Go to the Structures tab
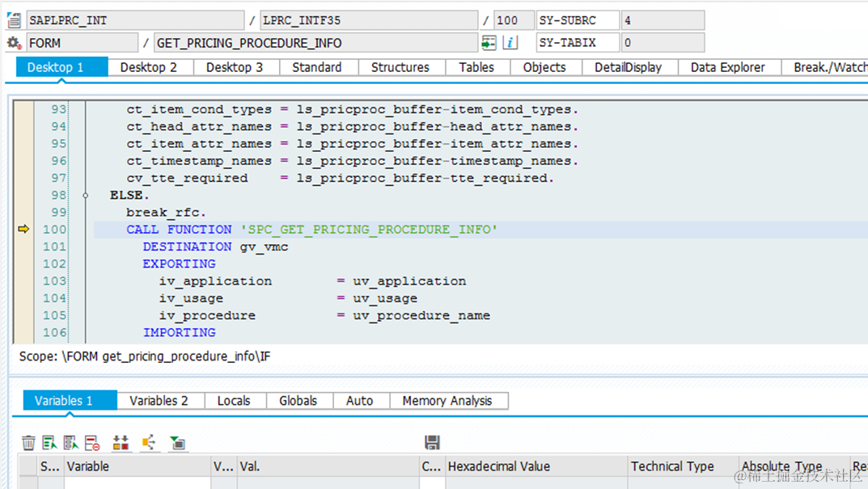This screenshot has width=868, height=489. [400, 67]
